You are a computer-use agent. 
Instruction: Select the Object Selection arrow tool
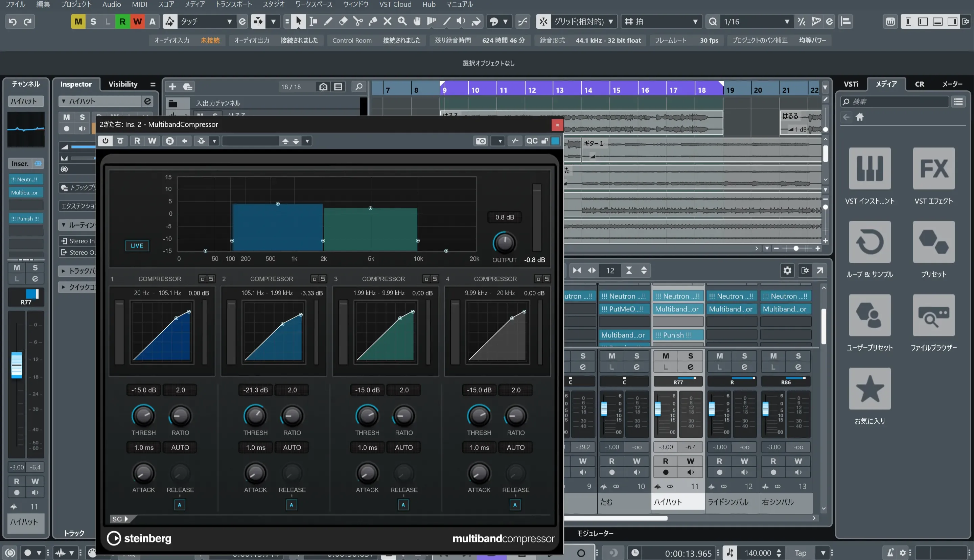[298, 22]
